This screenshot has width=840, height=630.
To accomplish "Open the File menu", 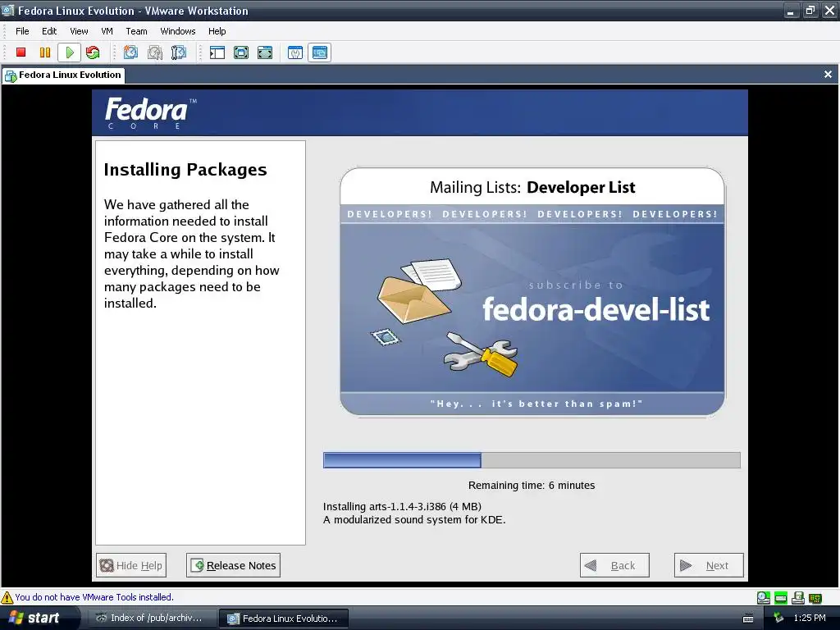I will point(22,31).
